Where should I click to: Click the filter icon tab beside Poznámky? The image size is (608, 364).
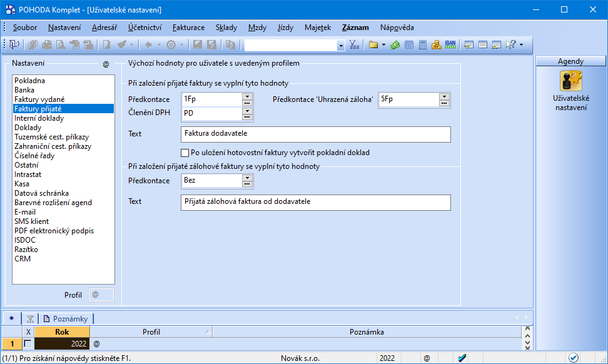[x=30, y=318]
